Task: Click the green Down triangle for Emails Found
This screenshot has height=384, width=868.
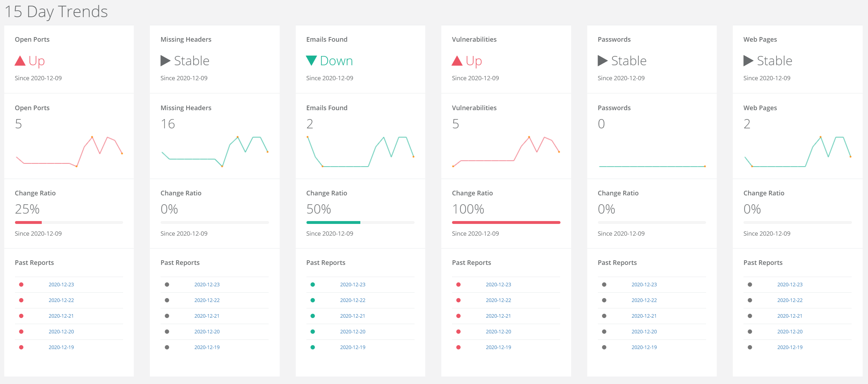Action: pos(311,61)
